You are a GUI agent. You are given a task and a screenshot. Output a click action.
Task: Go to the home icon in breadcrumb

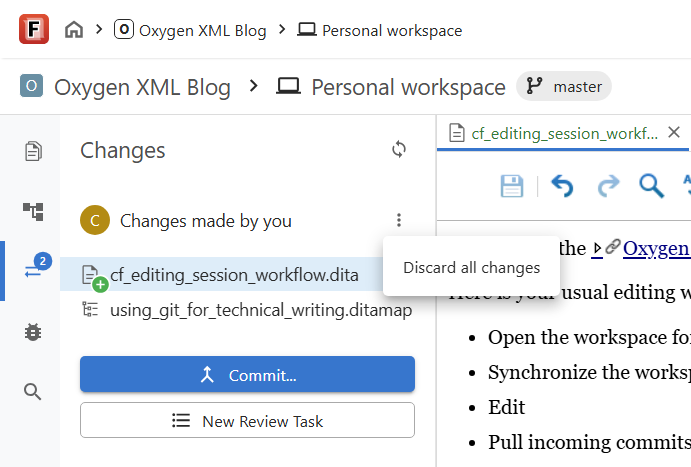coord(74,30)
